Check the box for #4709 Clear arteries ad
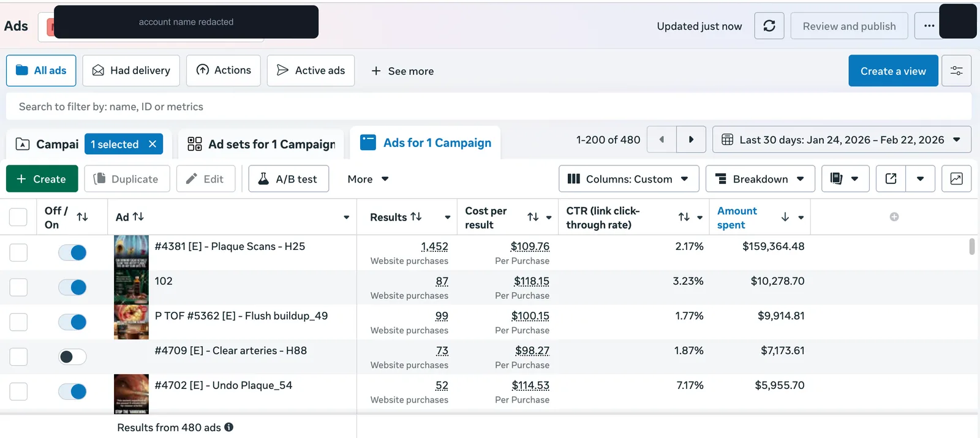This screenshot has height=438, width=980. point(18,357)
